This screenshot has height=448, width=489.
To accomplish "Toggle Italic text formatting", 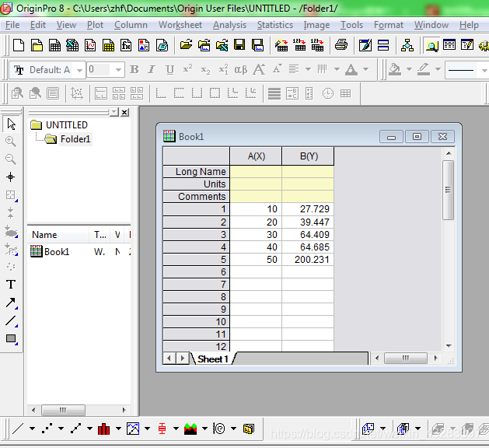I will 152,69.
